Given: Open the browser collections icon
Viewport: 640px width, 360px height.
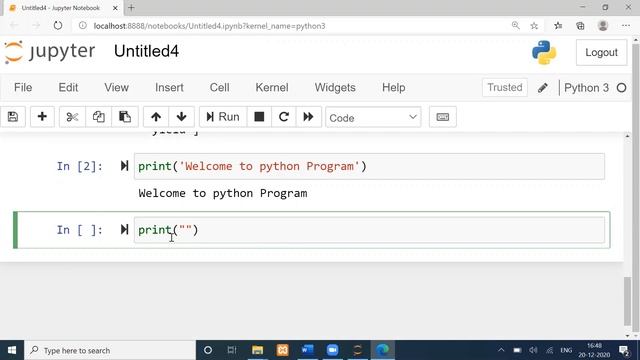Looking at the screenshot, I should pyautogui.click(x=580, y=26).
